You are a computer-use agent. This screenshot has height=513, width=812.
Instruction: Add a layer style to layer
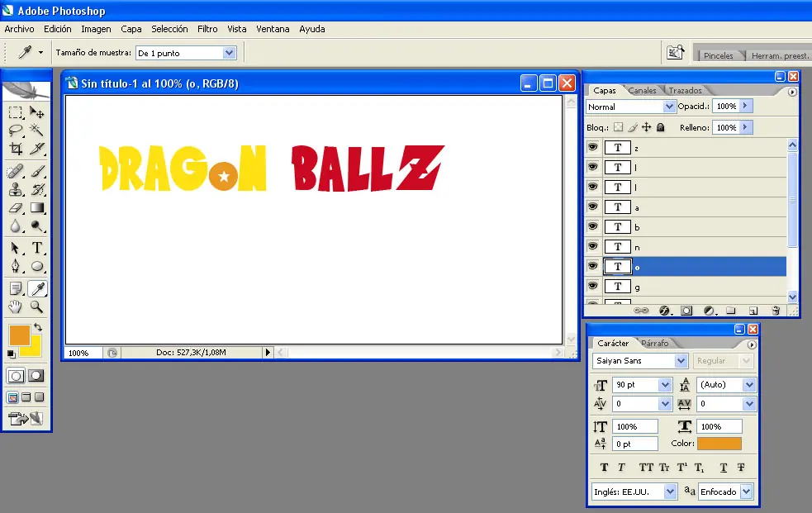click(x=664, y=311)
